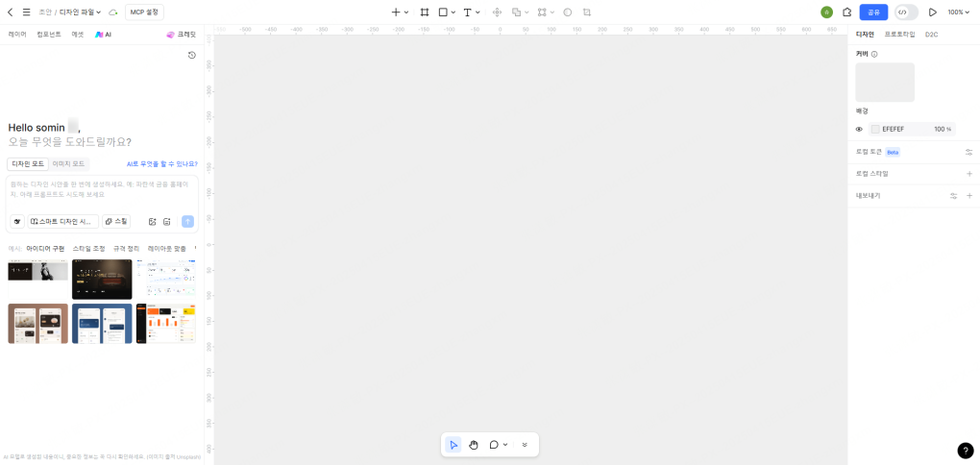This screenshot has height=465, width=980.
Task: Open the help question mark button
Action: (965, 450)
